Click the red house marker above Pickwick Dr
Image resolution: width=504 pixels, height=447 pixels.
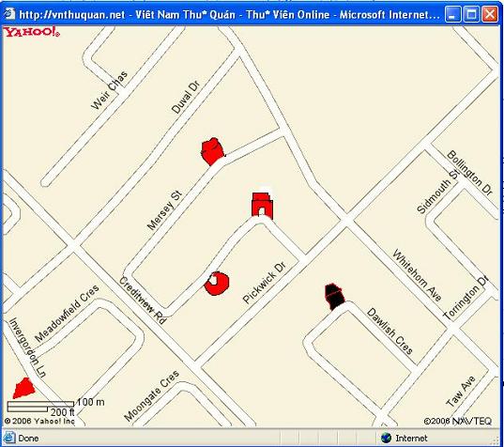262,206
